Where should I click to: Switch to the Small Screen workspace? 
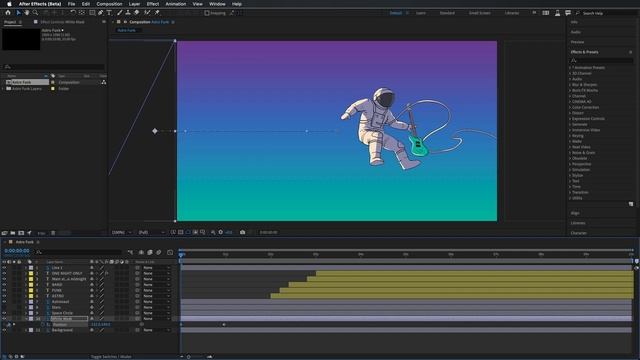tap(480, 13)
